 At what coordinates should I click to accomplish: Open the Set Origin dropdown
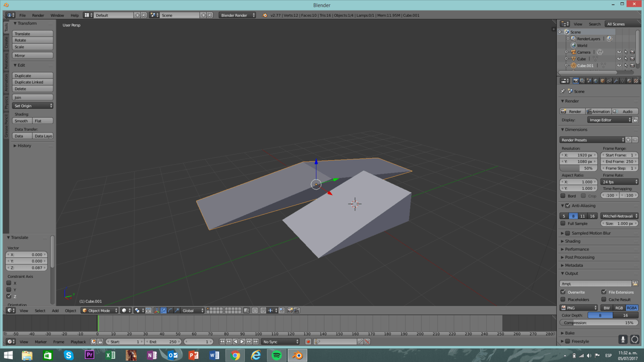click(32, 106)
